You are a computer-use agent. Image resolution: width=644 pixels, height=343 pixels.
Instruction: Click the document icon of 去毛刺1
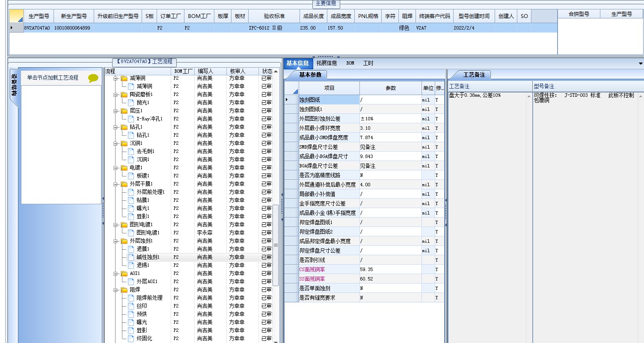pos(131,152)
